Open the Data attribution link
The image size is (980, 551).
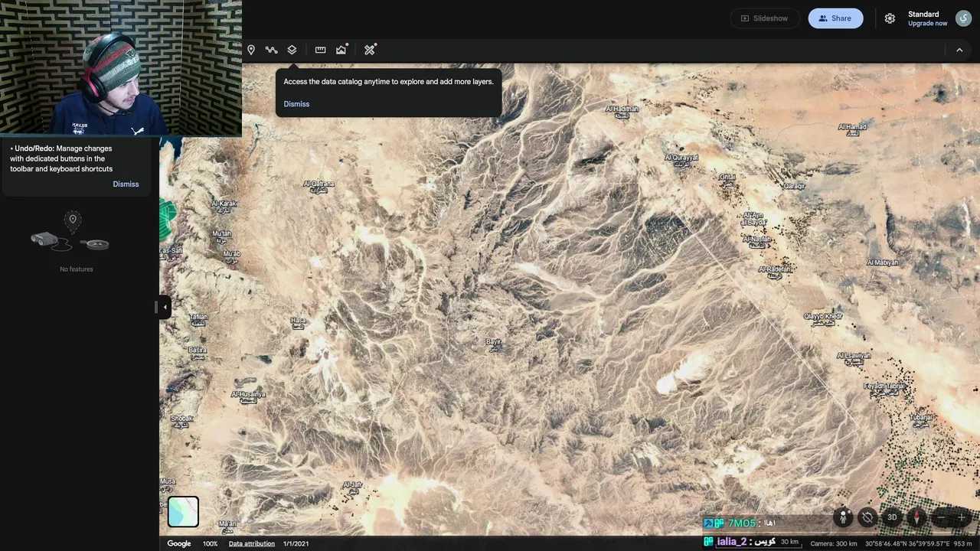(251, 543)
